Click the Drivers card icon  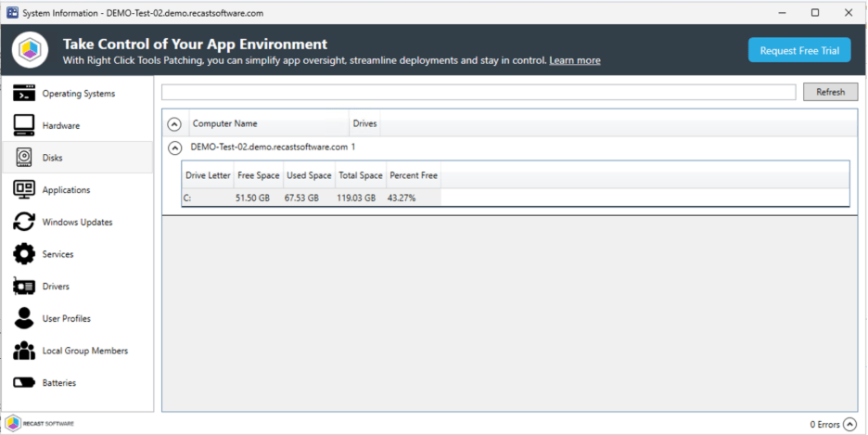point(24,287)
